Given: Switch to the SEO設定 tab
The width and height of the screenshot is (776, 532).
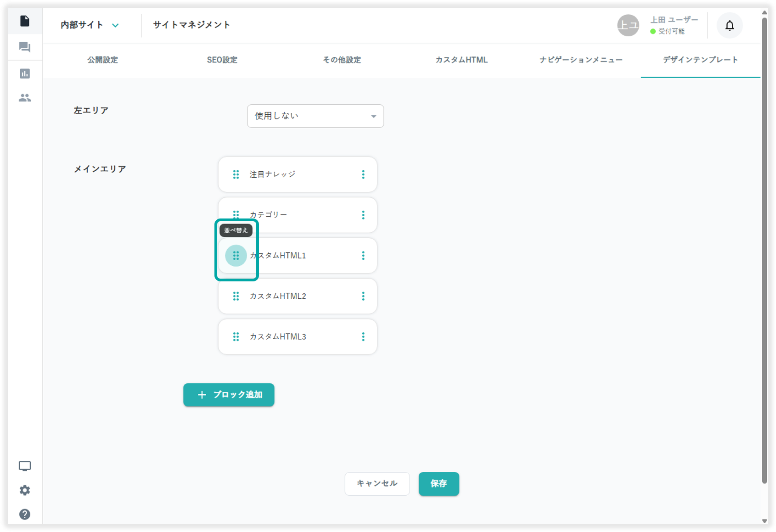Looking at the screenshot, I should pos(222,60).
